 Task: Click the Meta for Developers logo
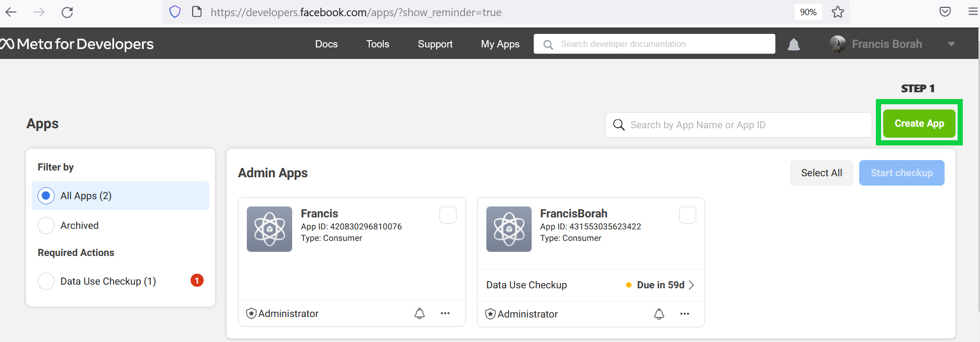[77, 44]
